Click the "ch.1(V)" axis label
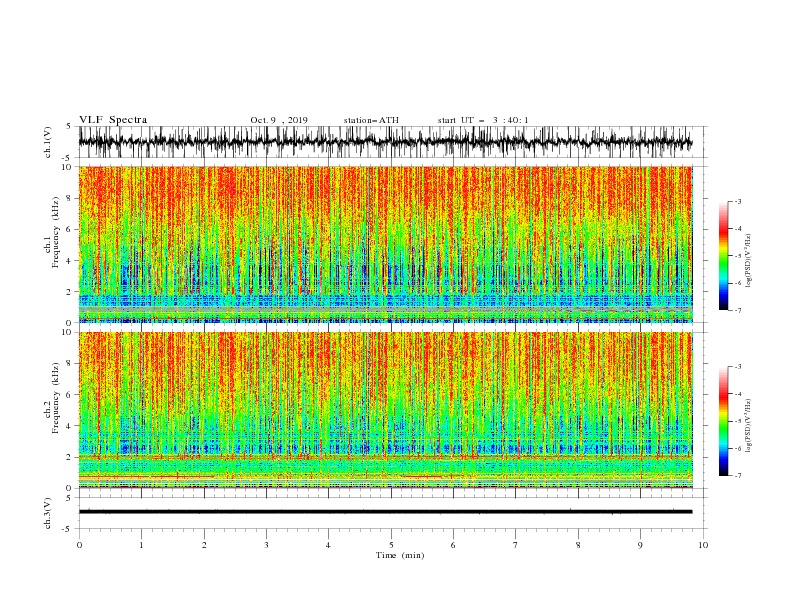The height and width of the screenshot is (612, 792). click(x=48, y=142)
